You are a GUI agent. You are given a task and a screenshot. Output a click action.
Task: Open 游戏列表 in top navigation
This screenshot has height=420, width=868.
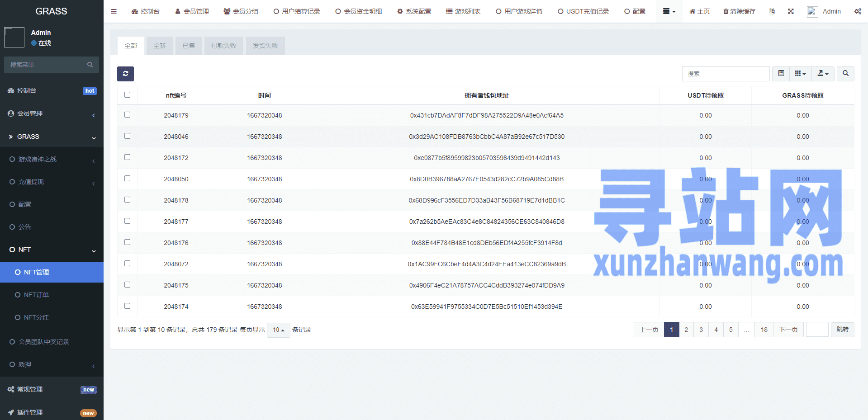tap(463, 11)
